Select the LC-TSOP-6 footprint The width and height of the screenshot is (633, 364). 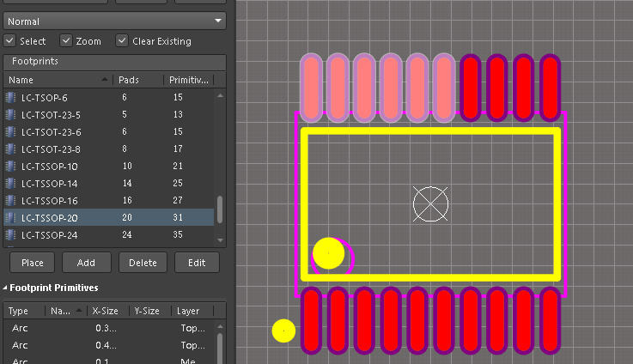coord(108,97)
